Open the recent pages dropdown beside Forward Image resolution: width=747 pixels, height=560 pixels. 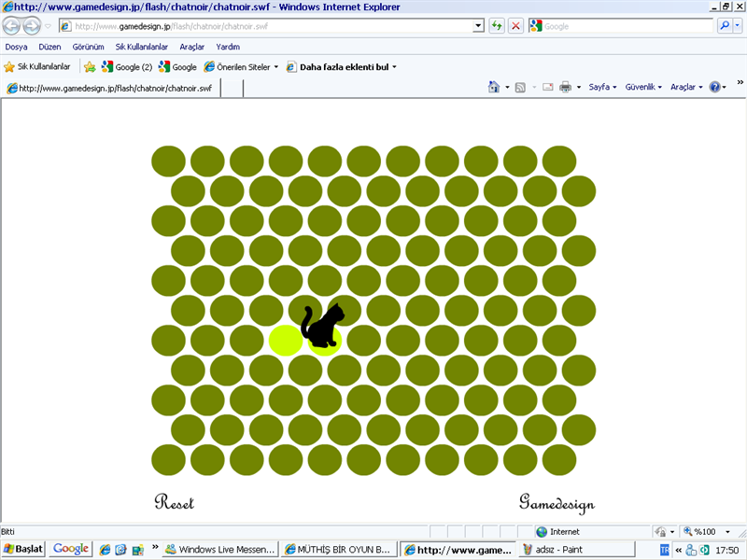click(x=48, y=26)
